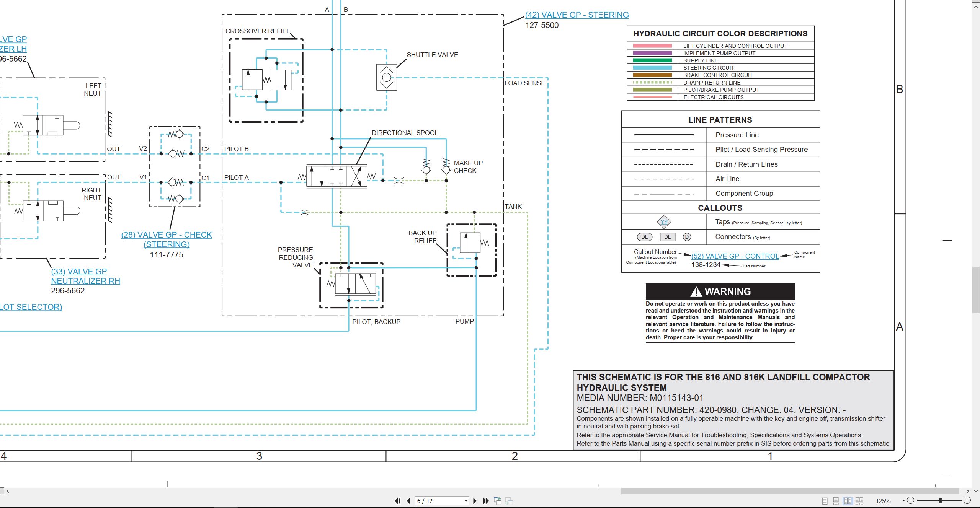Jump to the last page

tap(486, 501)
